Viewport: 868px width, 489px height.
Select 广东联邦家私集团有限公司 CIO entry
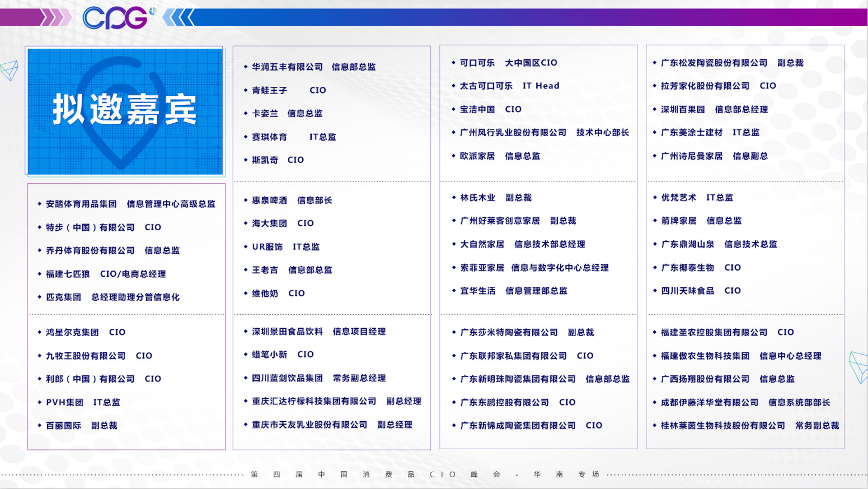click(527, 356)
